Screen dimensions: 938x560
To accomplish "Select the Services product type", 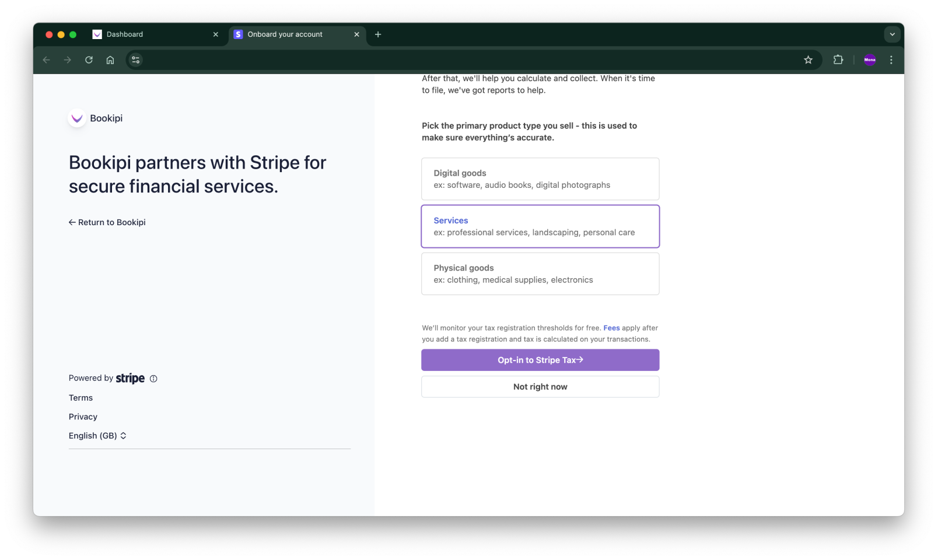I will (540, 226).
